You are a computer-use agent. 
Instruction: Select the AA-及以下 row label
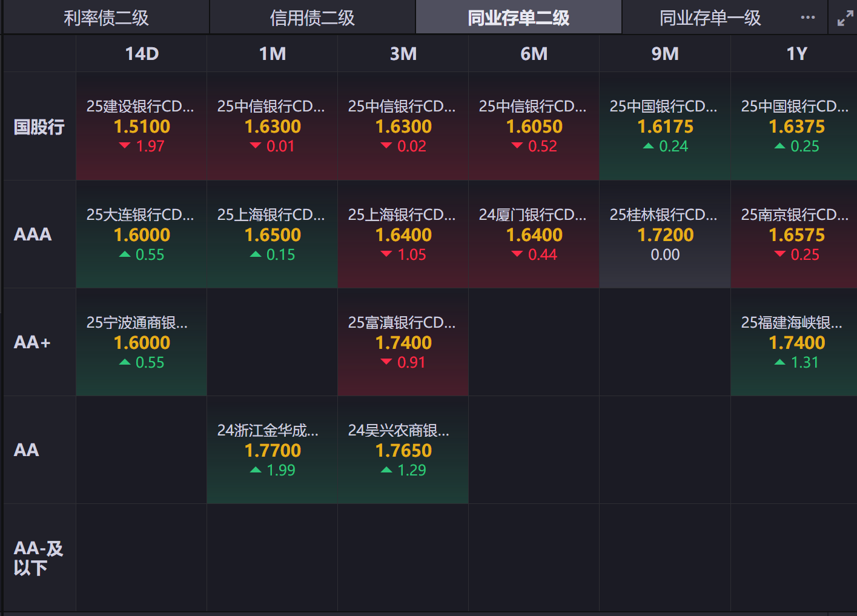(38, 558)
